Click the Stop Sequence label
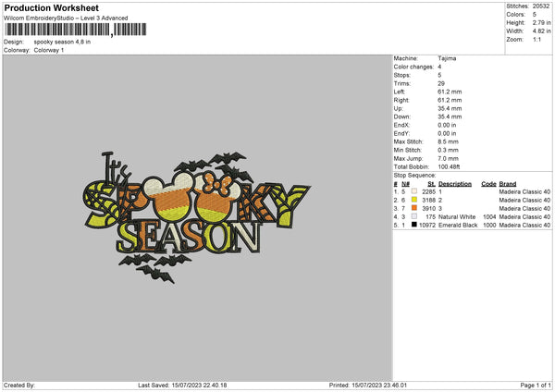Viewport: 555px width, 392px height. coord(414,176)
